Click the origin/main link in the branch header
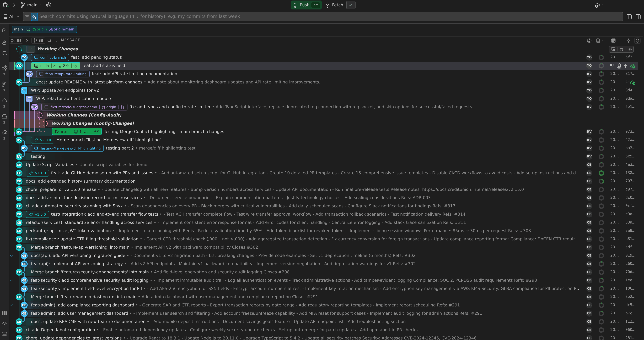Screen dimensions: 644x340 [62, 29]
